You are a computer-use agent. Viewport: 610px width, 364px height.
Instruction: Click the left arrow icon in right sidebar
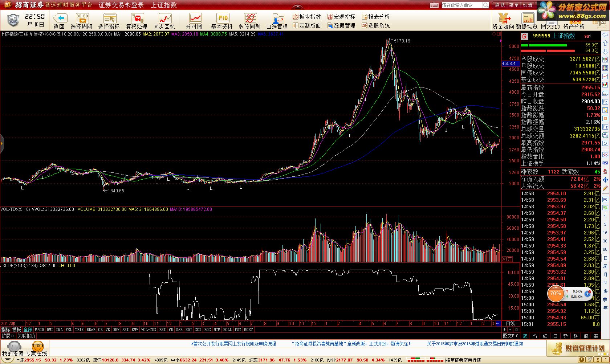pos(605,35)
